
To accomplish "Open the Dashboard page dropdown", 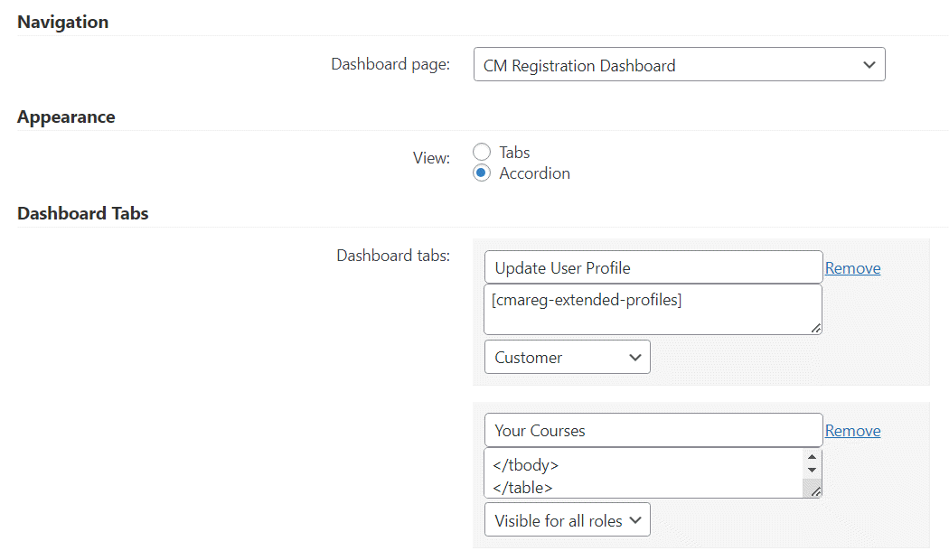I will (x=679, y=65).
